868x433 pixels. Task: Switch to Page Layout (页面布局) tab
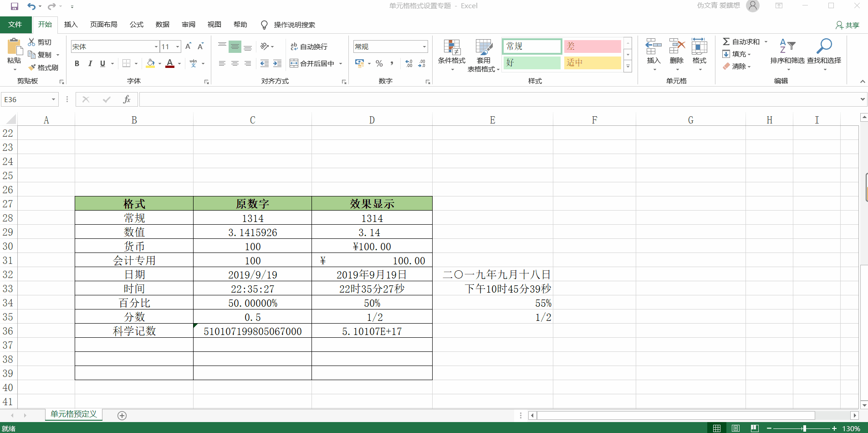coord(103,25)
